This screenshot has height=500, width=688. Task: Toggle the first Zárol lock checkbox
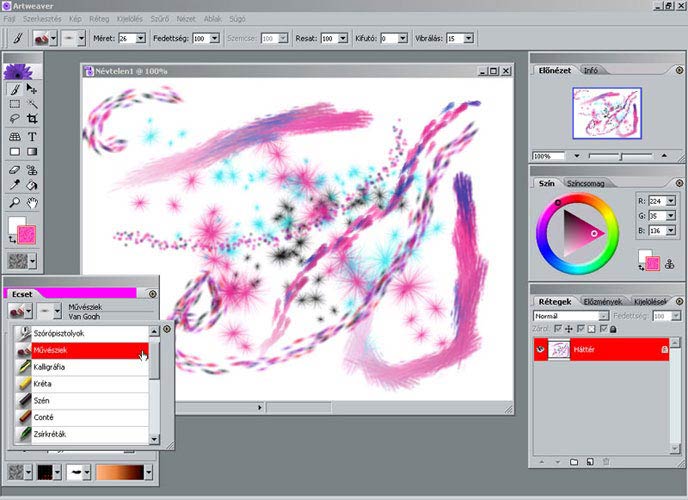(x=557, y=328)
